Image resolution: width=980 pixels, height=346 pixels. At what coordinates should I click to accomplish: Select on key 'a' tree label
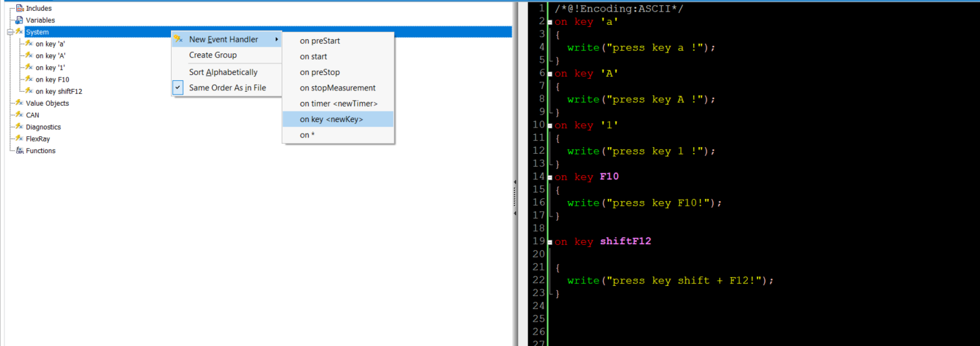(51, 44)
